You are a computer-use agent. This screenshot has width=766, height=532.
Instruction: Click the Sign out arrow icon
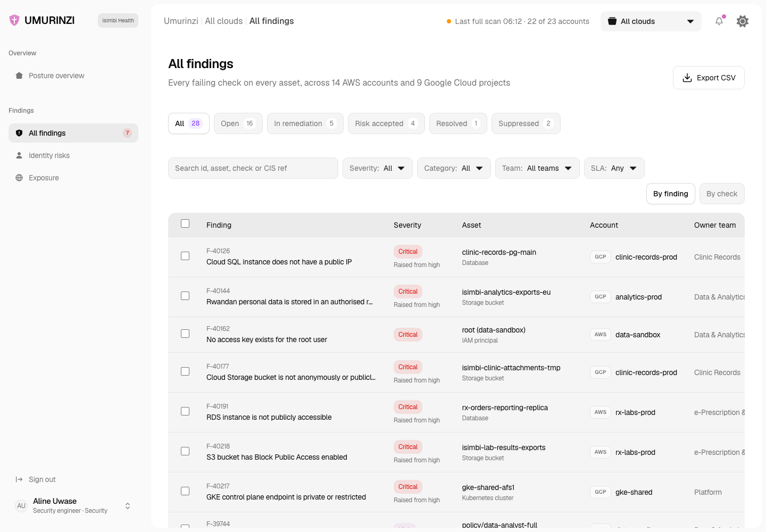coord(19,479)
